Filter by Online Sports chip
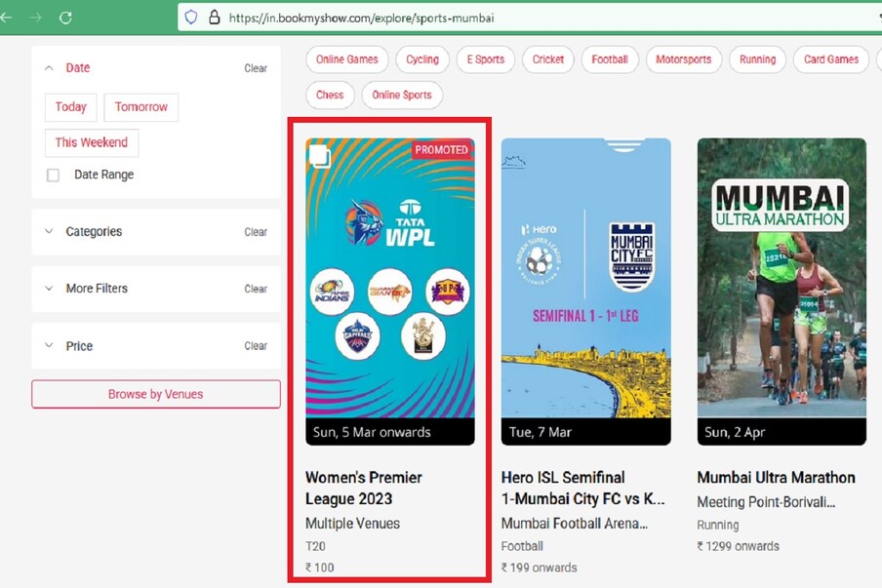 tap(402, 95)
